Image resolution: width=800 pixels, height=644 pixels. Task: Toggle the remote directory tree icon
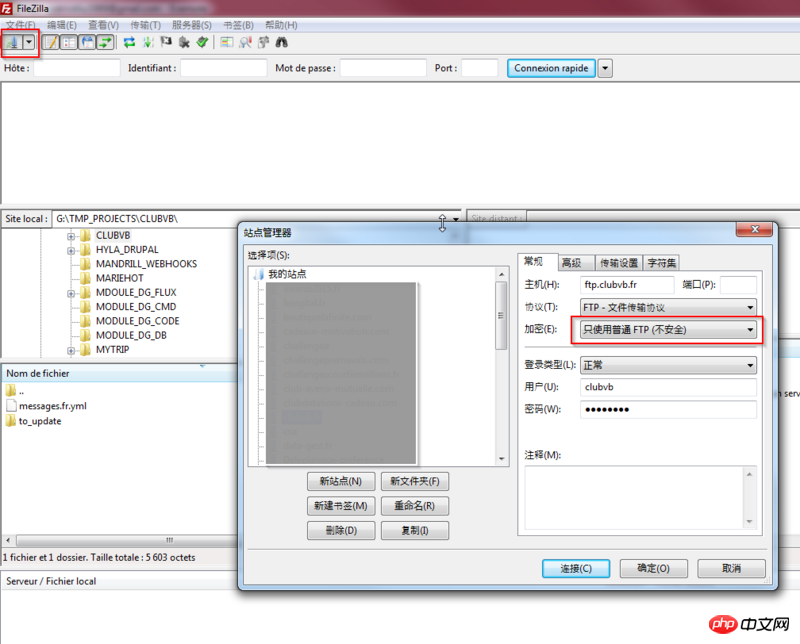87,42
